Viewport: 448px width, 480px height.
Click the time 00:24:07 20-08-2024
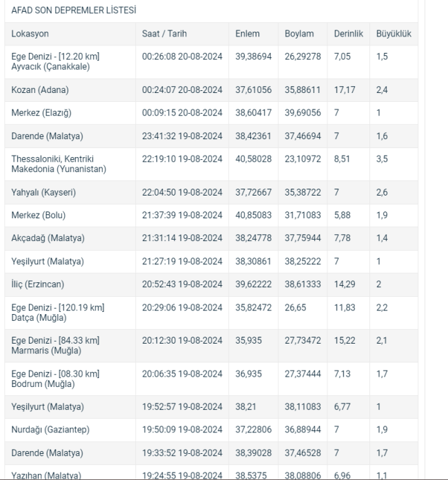pos(182,90)
